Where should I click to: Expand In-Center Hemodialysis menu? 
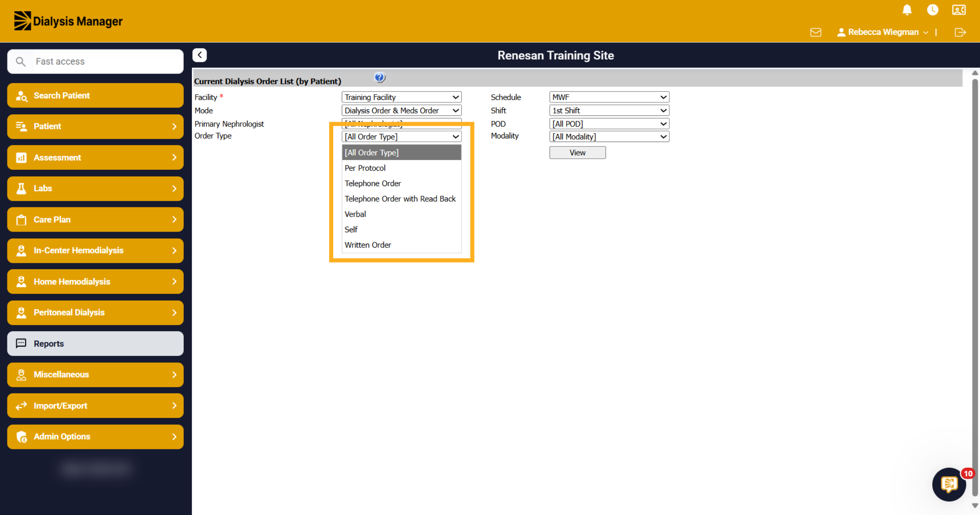click(x=95, y=251)
